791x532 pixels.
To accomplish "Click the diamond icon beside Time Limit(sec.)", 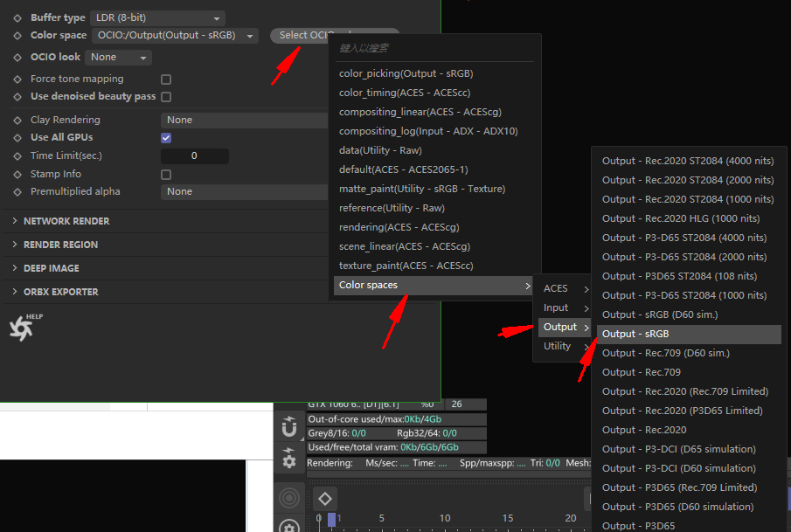I will click(x=17, y=156).
